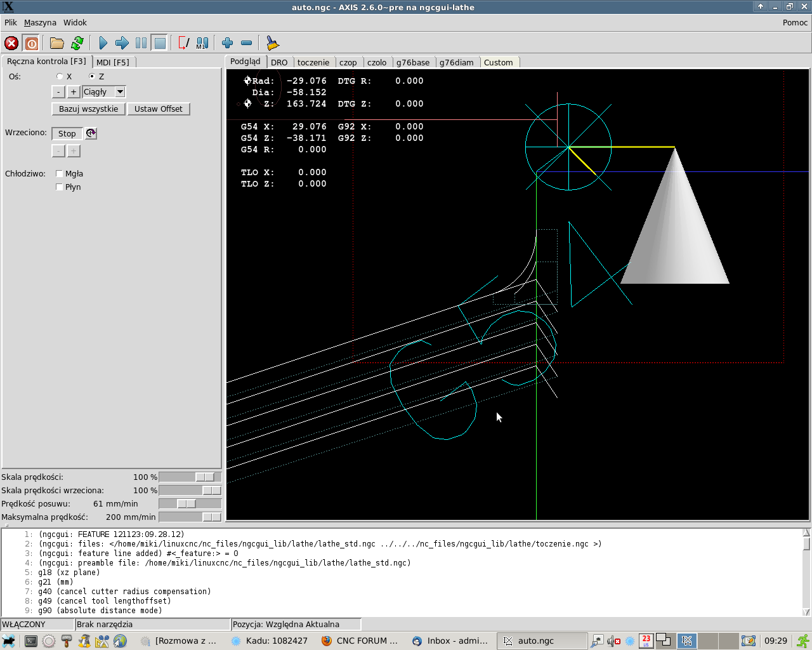Open terminal launcher in taskbar
Viewport: 812px width, 650px height.
pos(30,641)
